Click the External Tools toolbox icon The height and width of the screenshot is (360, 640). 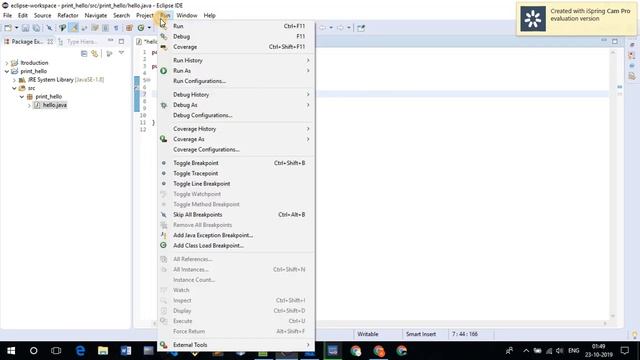[164, 345]
